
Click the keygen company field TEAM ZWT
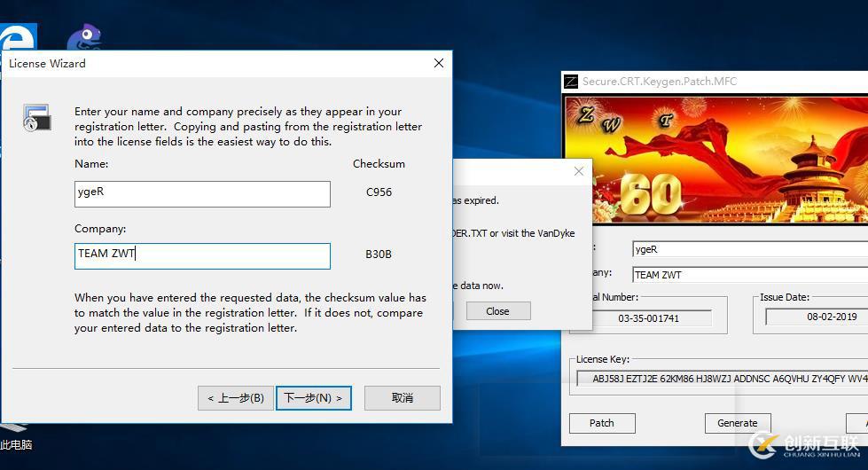(749, 275)
